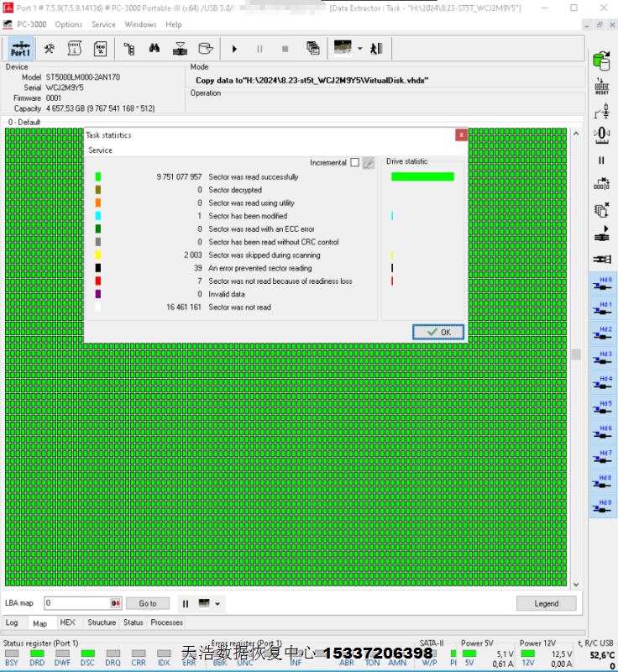Open the Windows menu in menu bar
The width and height of the screenshot is (618, 672).
140,24
